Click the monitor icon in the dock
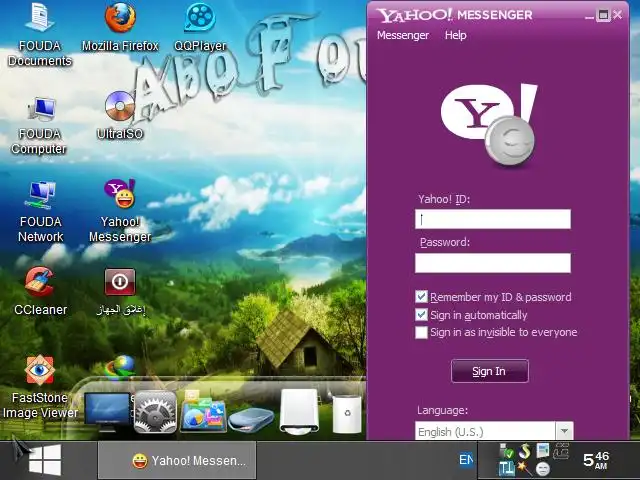Image resolution: width=640 pixels, height=480 pixels. point(107,411)
